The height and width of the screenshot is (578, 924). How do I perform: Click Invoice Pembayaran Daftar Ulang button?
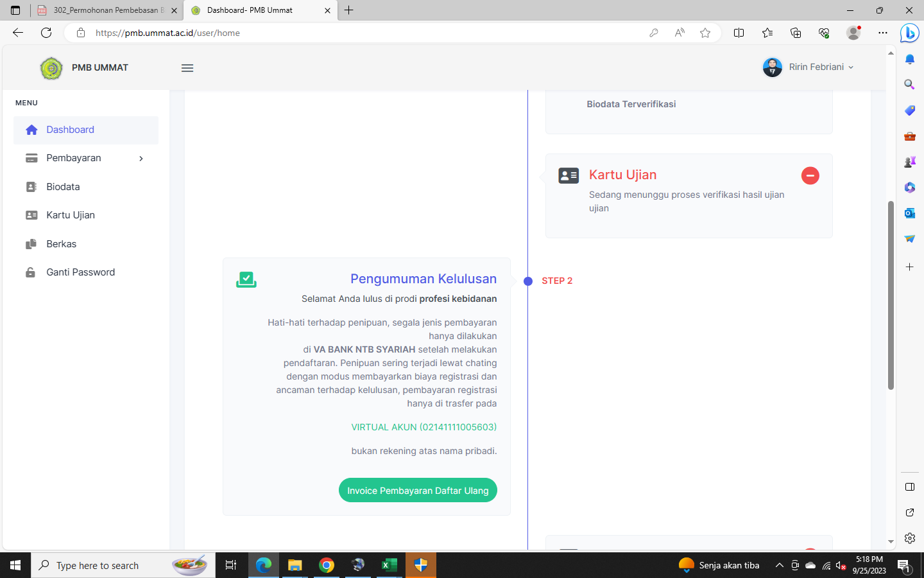pyautogui.click(x=418, y=491)
